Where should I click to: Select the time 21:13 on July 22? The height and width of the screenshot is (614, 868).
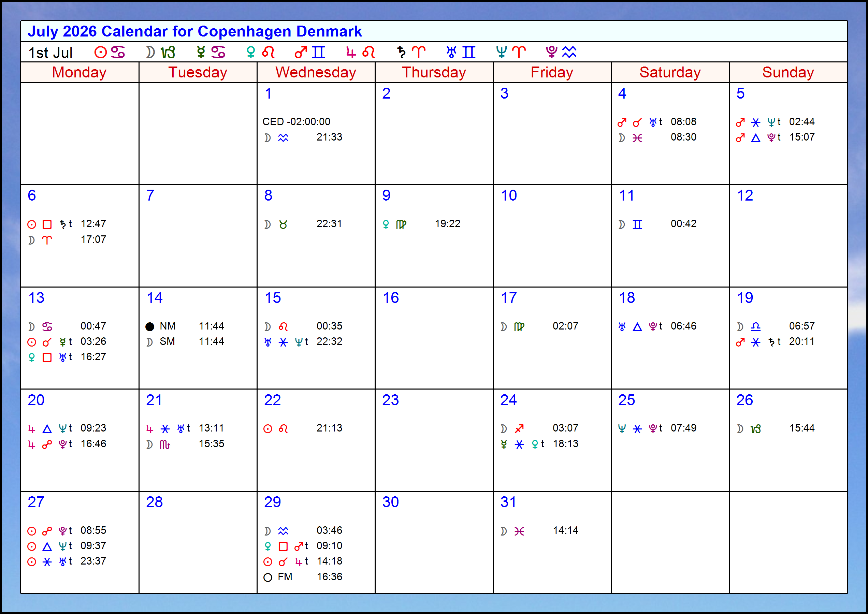click(x=329, y=428)
